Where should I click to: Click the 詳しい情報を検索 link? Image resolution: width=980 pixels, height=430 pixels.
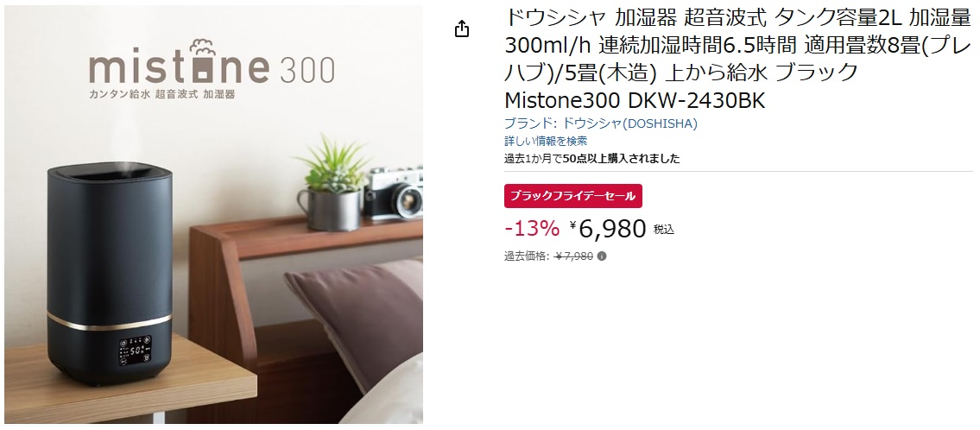(x=546, y=142)
